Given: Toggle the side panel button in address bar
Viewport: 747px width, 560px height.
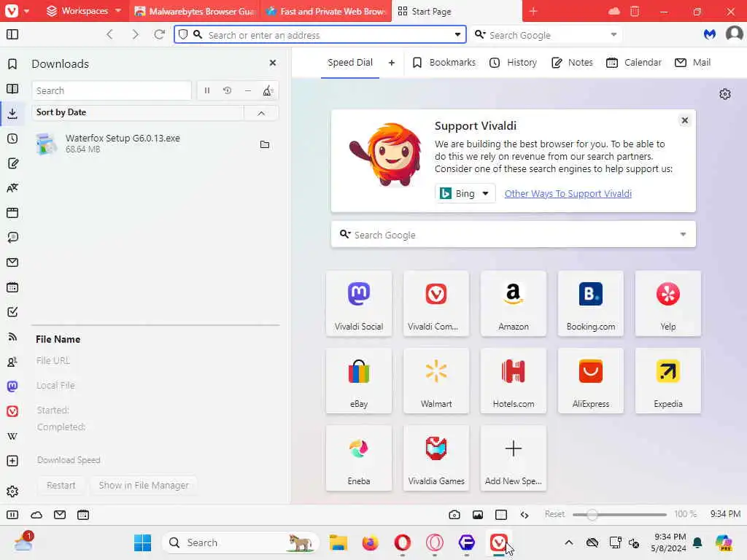Looking at the screenshot, I should tap(12, 34).
